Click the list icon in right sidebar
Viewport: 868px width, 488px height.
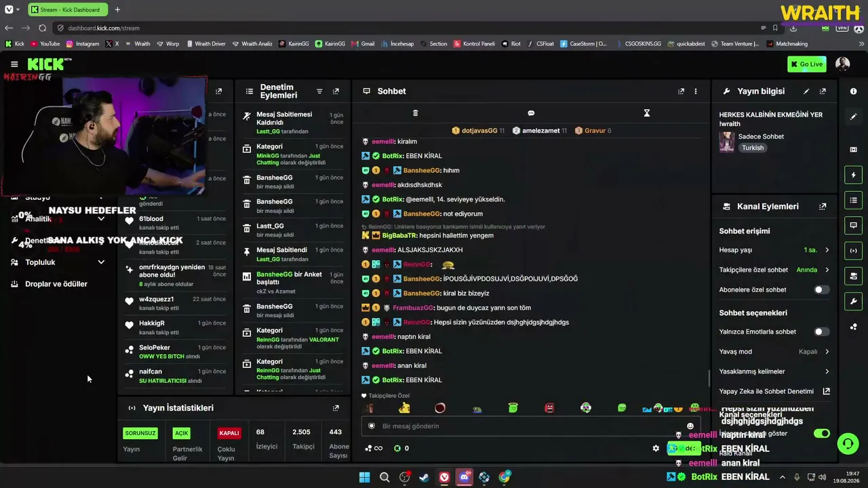coord(854,200)
